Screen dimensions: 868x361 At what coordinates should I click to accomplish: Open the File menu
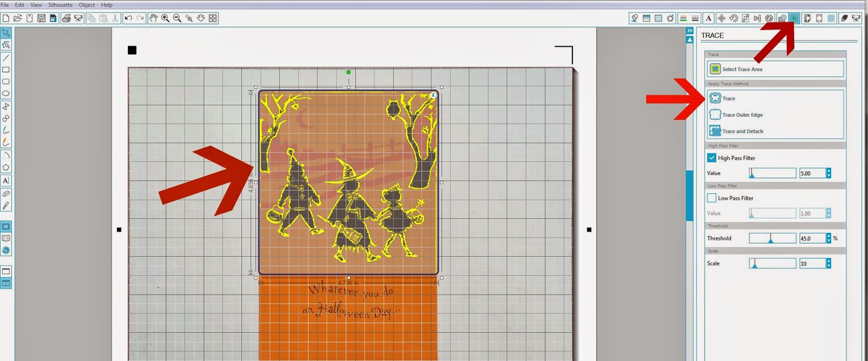[x=5, y=5]
